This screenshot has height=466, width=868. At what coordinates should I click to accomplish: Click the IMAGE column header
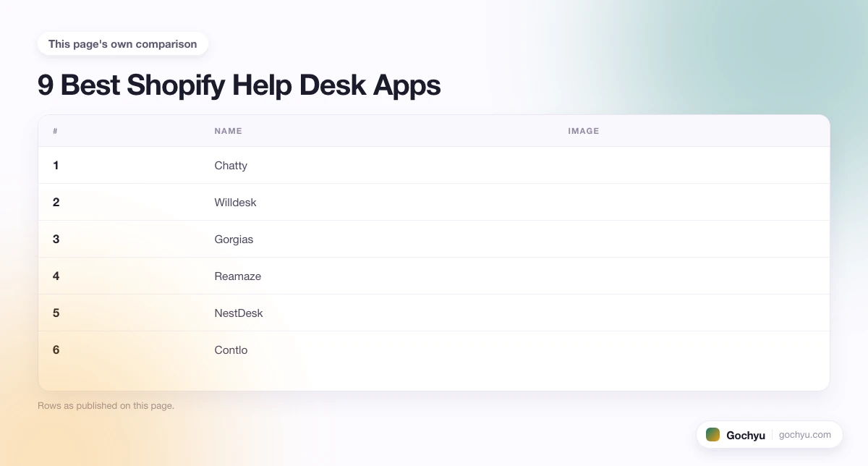[x=584, y=131]
